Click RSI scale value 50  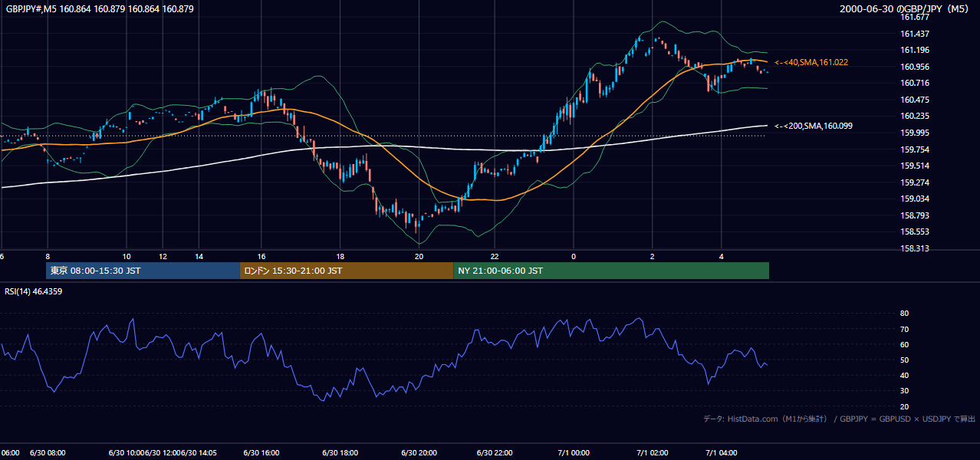tap(904, 360)
